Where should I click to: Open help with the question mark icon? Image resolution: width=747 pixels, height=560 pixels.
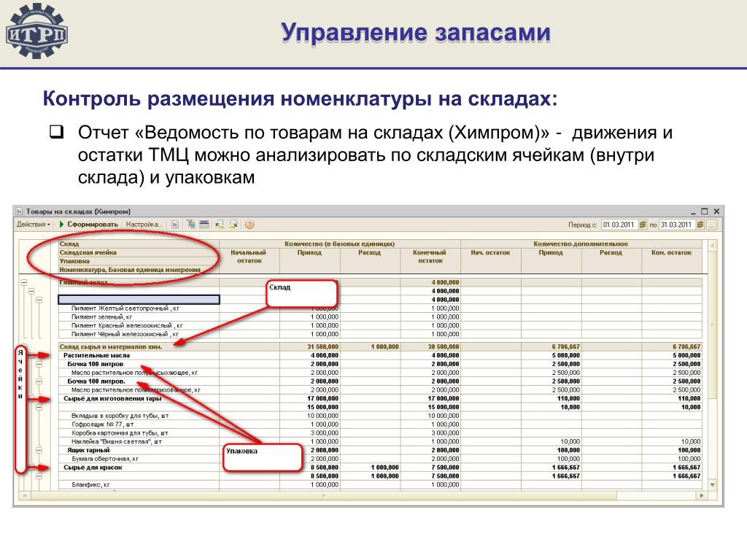pos(249,225)
